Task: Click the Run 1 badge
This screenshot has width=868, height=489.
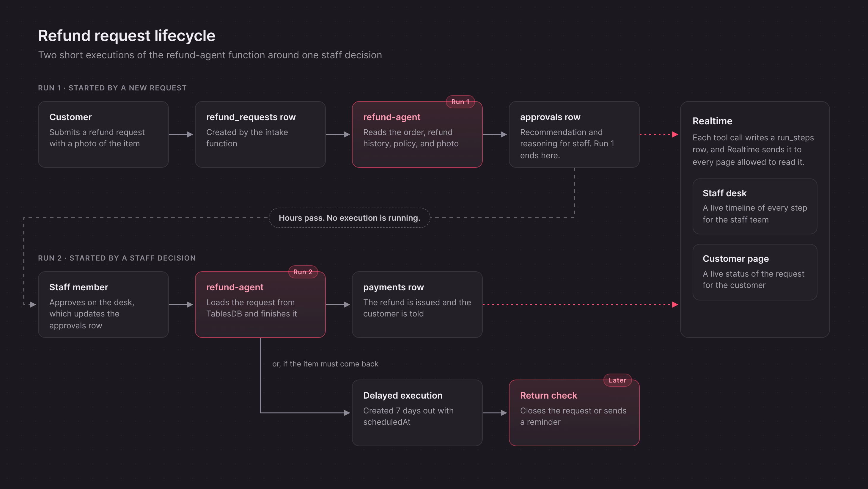Action: pyautogui.click(x=460, y=102)
